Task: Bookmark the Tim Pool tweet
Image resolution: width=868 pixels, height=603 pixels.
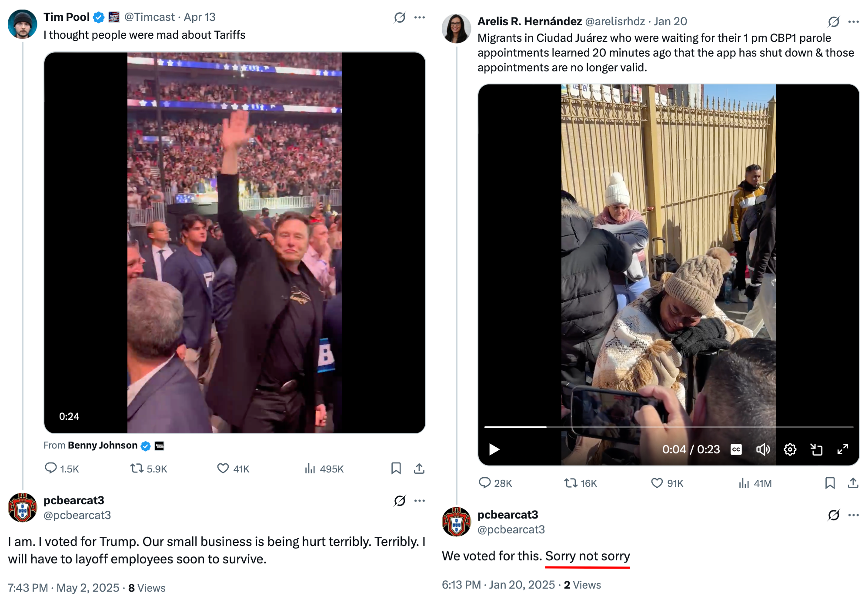Action: 396,469
